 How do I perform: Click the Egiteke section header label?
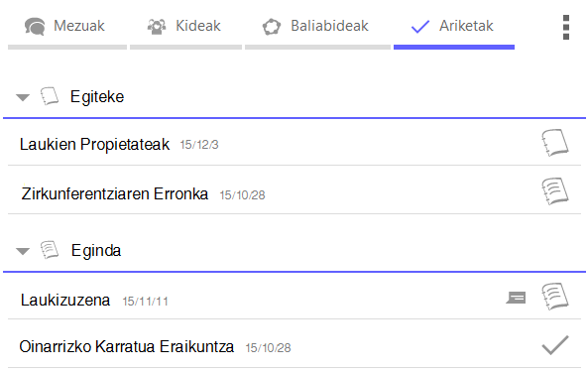(97, 97)
